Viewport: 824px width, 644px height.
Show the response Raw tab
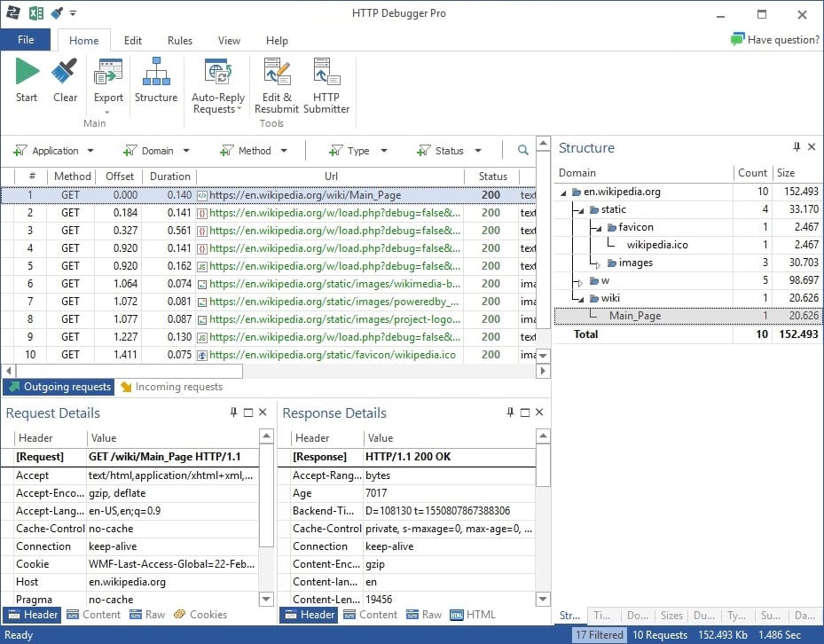(x=424, y=615)
